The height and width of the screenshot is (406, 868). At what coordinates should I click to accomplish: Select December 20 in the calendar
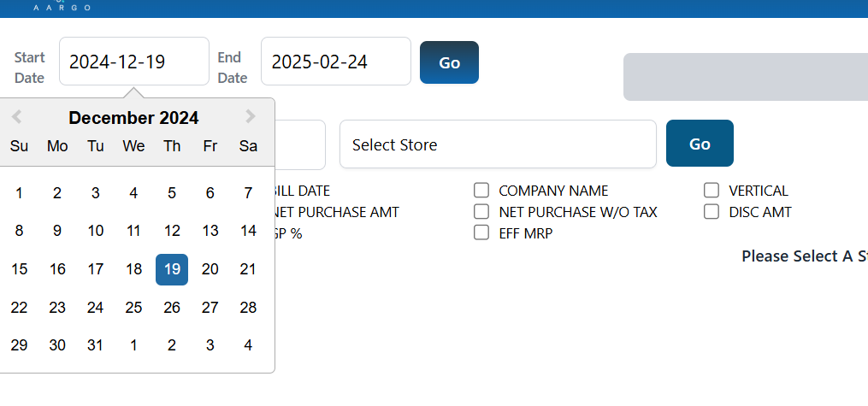tap(210, 269)
